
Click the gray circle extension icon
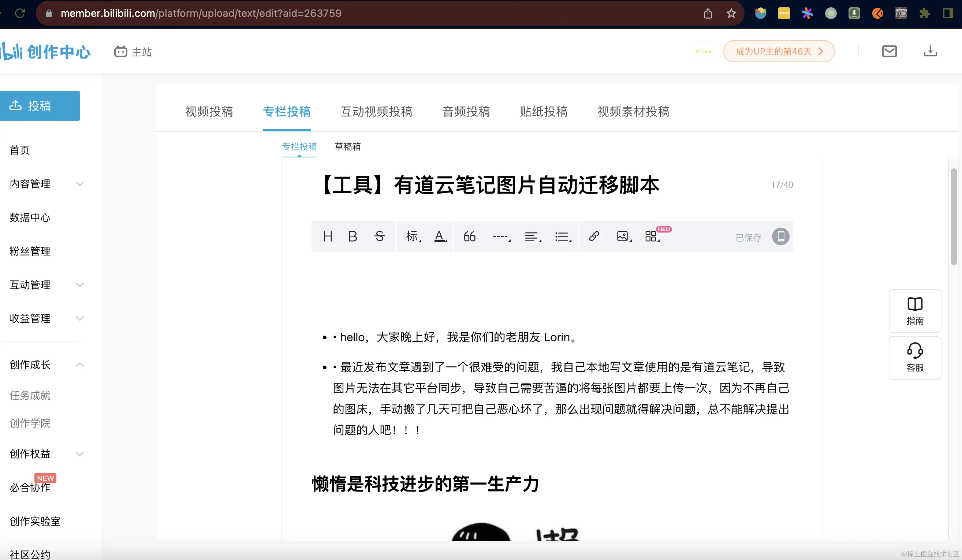[x=831, y=14]
